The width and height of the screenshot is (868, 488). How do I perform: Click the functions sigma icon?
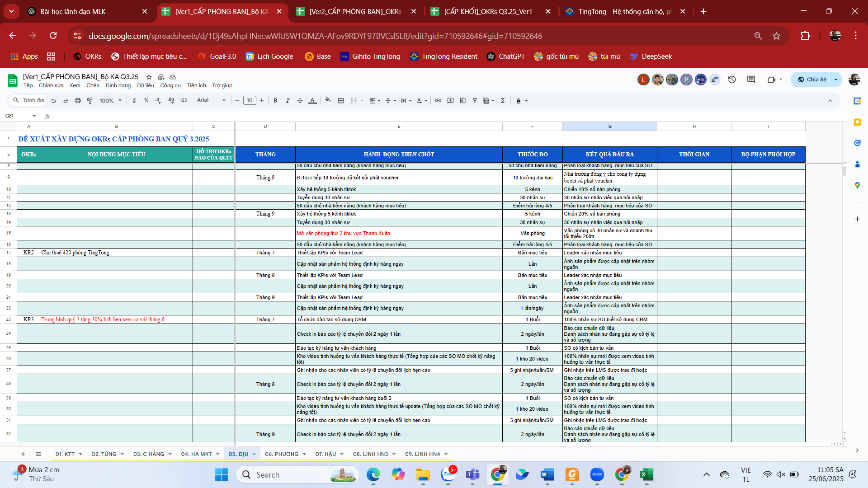pos(503,100)
